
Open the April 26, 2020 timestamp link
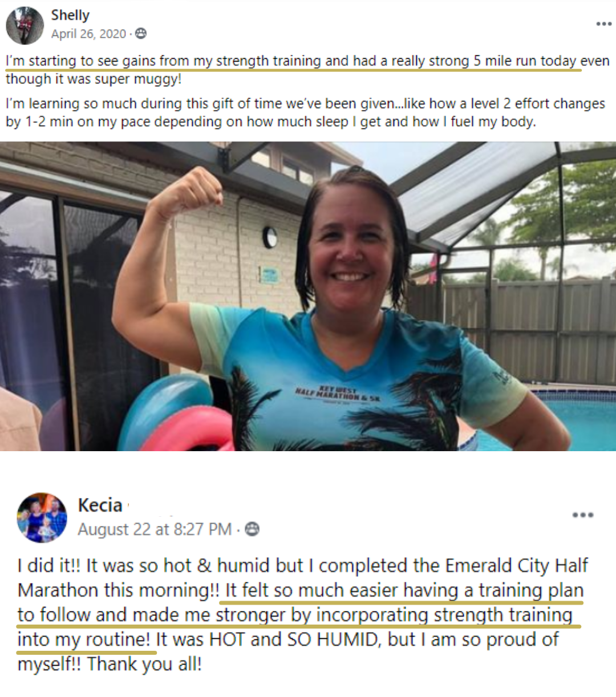[x=88, y=34]
